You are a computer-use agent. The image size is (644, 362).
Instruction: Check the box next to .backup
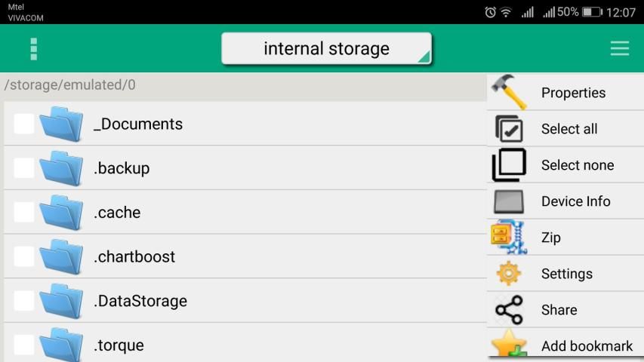24,168
